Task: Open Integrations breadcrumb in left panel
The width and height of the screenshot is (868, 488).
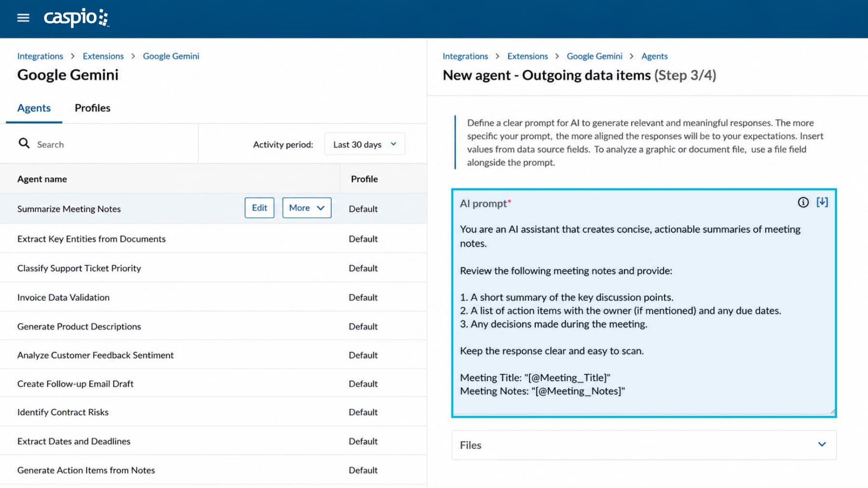Action: pos(40,56)
